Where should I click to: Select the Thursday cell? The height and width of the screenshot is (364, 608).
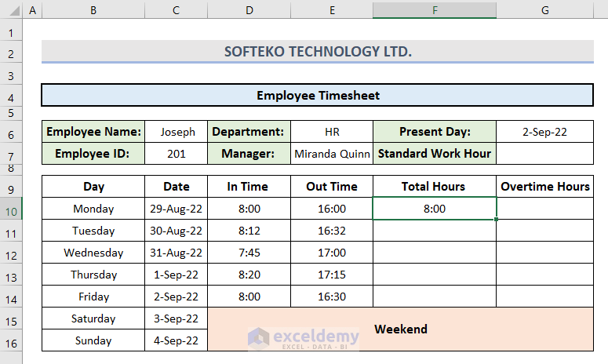(93, 275)
